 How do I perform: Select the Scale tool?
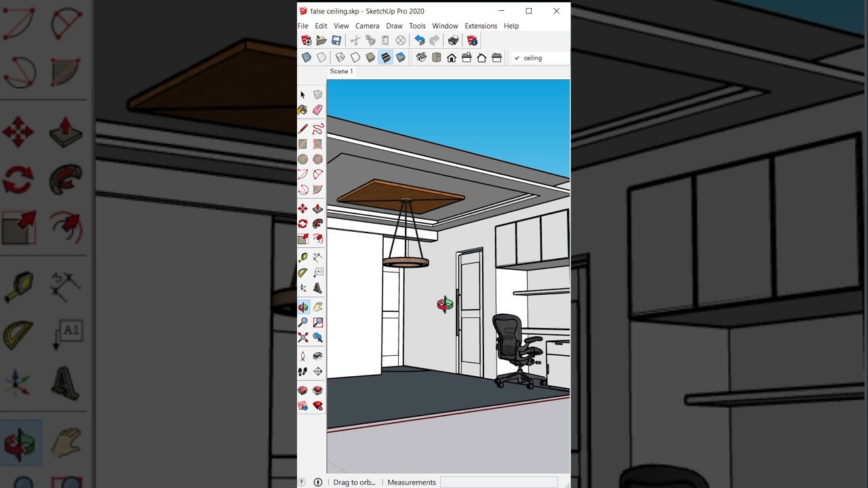coord(302,239)
